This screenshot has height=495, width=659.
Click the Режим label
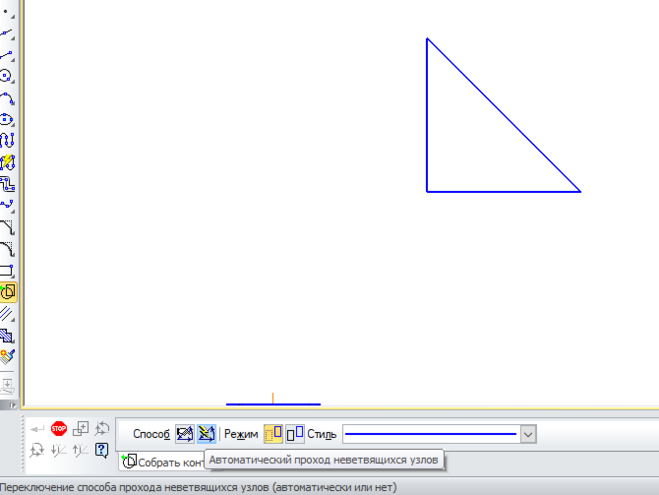241,434
